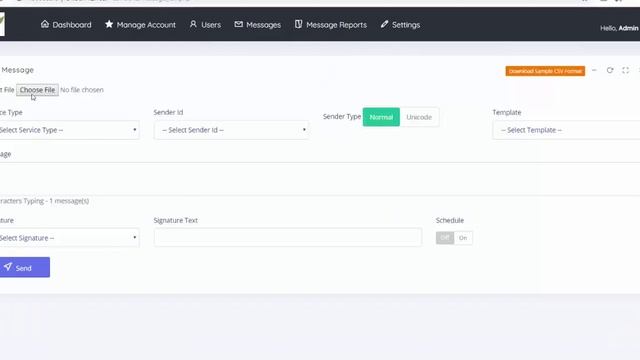The width and height of the screenshot is (640, 360).
Task: Go to the Users menu
Action: pyautogui.click(x=205, y=25)
